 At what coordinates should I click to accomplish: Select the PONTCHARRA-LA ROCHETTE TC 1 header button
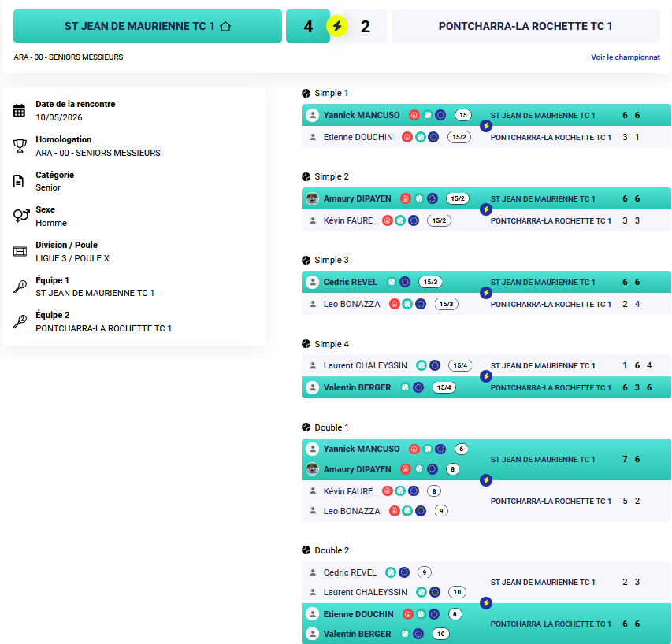click(525, 26)
